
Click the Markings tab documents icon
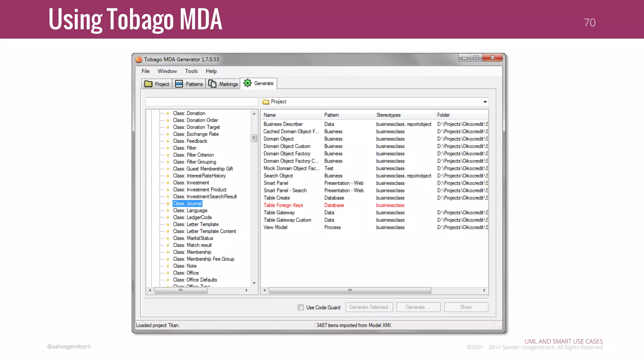pyautogui.click(x=212, y=84)
